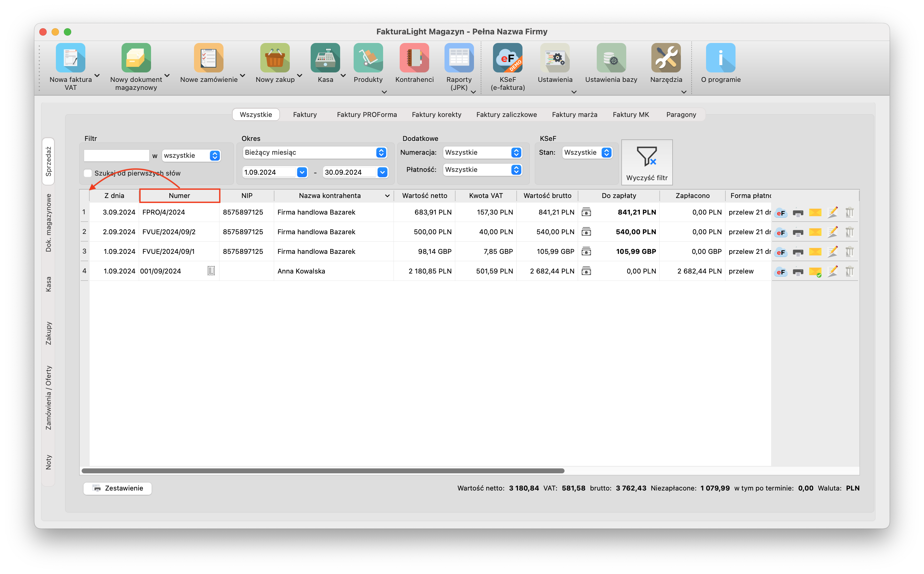Sort by the Numer column header
The width and height of the screenshot is (924, 574).
[x=179, y=196]
